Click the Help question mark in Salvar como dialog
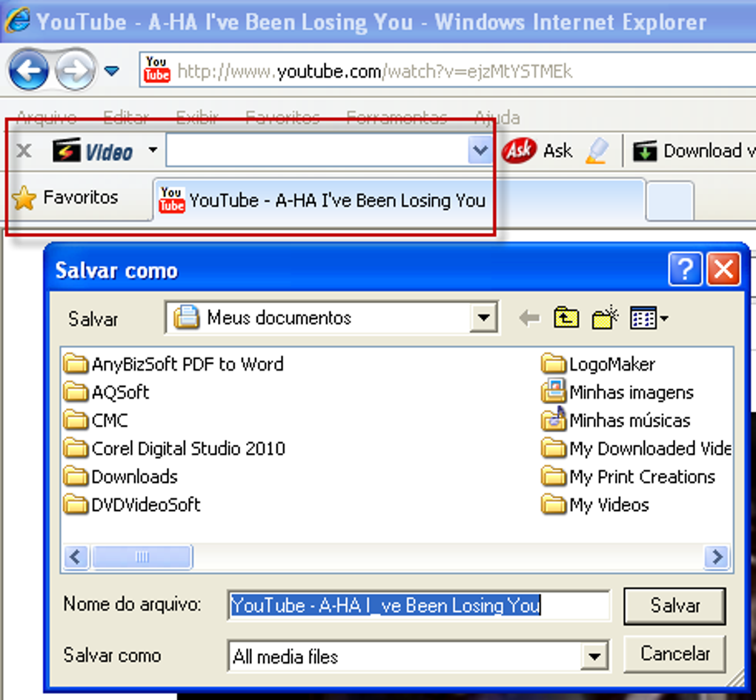 click(x=685, y=268)
